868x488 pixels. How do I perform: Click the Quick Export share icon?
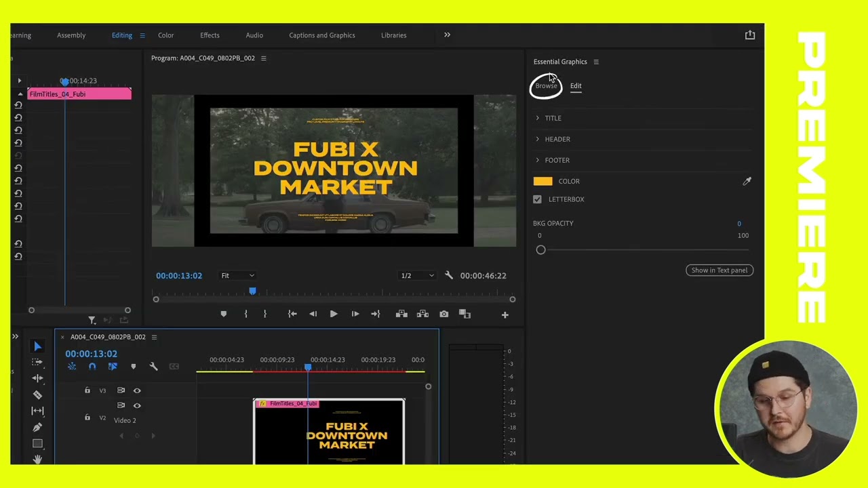pyautogui.click(x=750, y=35)
